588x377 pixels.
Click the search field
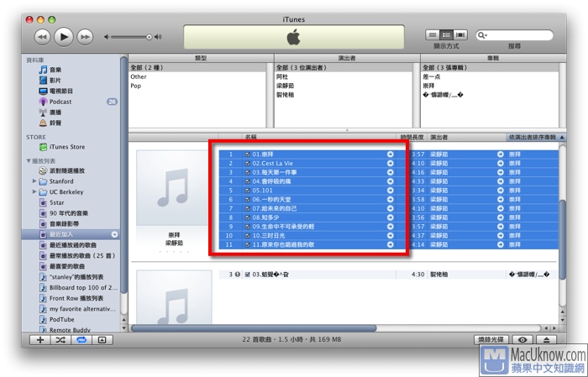[x=514, y=35]
